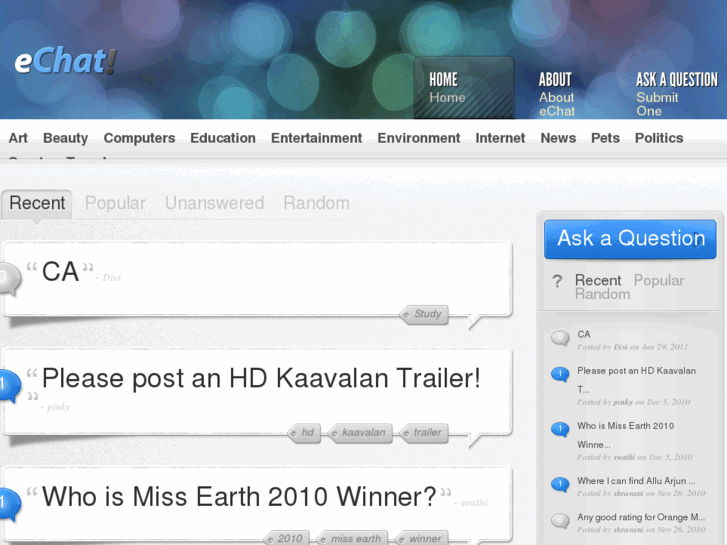Switch to the Unanswered tab

[214, 203]
